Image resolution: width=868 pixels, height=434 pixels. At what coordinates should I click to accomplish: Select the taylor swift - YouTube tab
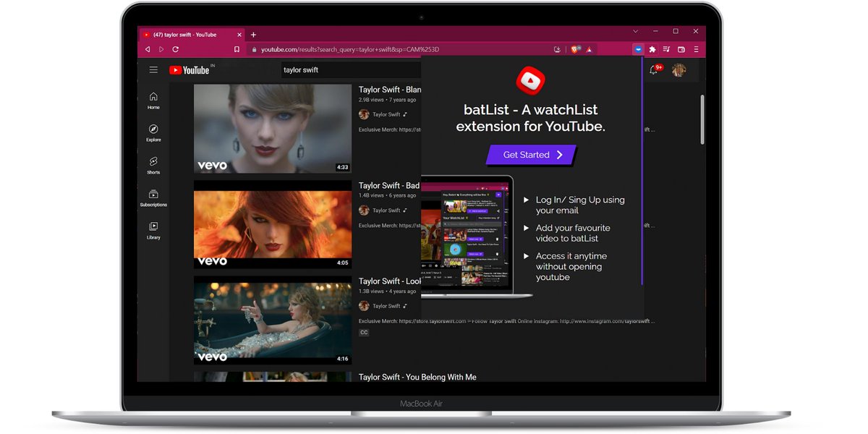[191, 35]
